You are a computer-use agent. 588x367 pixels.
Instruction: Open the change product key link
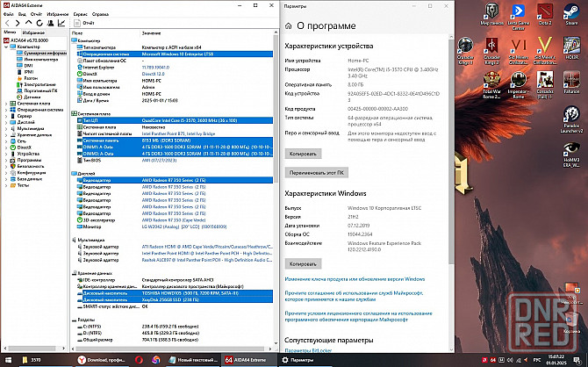[x=355, y=279]
